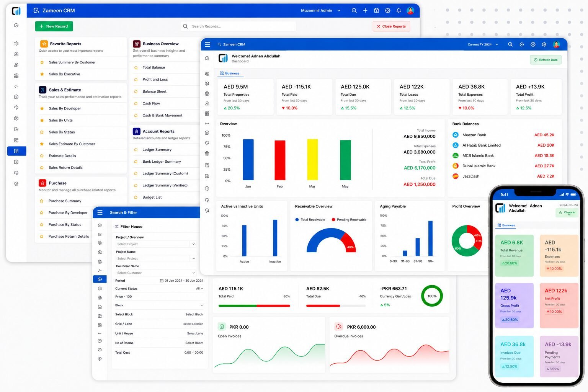Image resolution: width=588 pixels, height=392 pixels.
Task: Click the Close Reports button
Action: pos(391,26)
